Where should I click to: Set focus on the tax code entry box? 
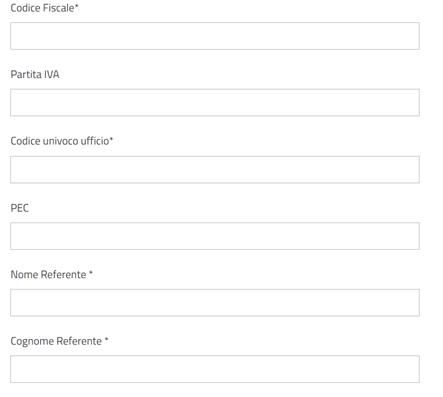click(x=215, y=36)
